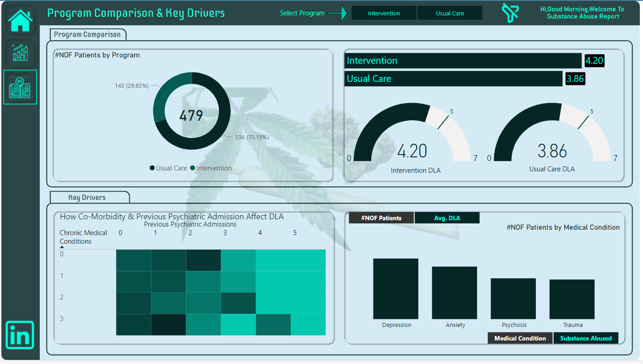Select Usual Care in the program slicer
This screenshot has height=364, width=643.
450,13
